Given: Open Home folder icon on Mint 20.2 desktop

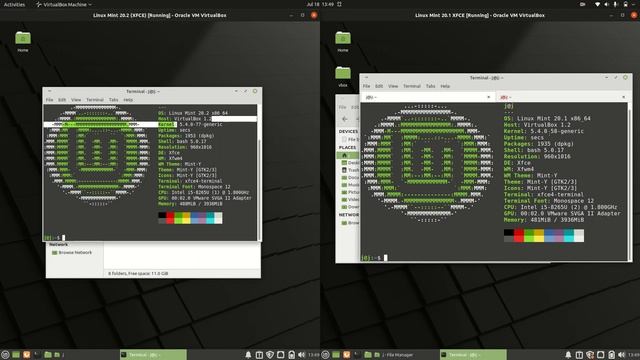Looking at the screenshot, I should [x=23, y=38].
